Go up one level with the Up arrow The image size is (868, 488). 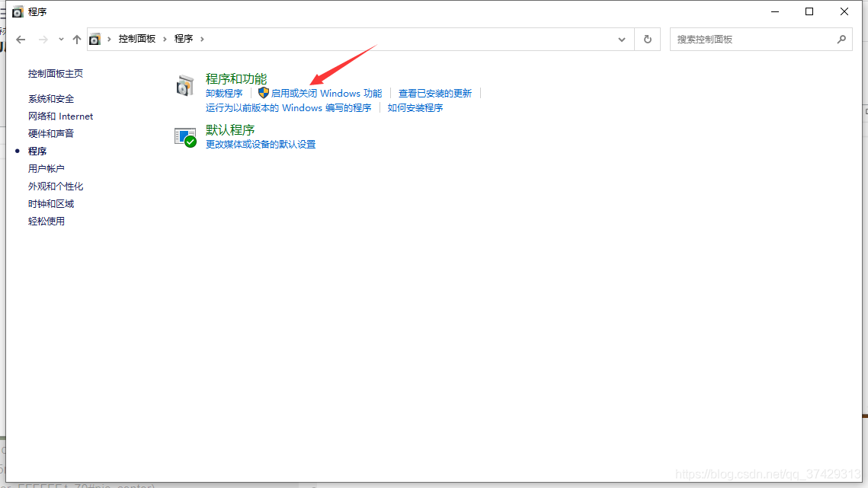(77, 40)
